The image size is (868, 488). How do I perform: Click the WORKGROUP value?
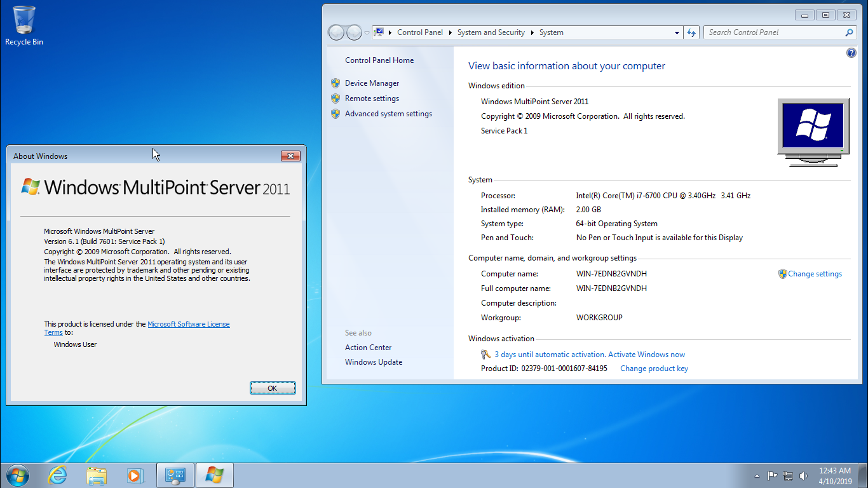(599, 318)
